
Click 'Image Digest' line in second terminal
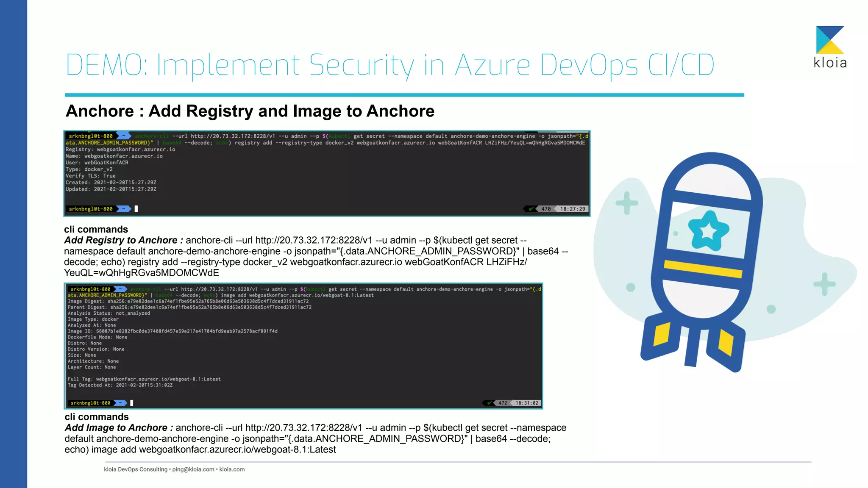pyautogui.click(x=188, y=301)
